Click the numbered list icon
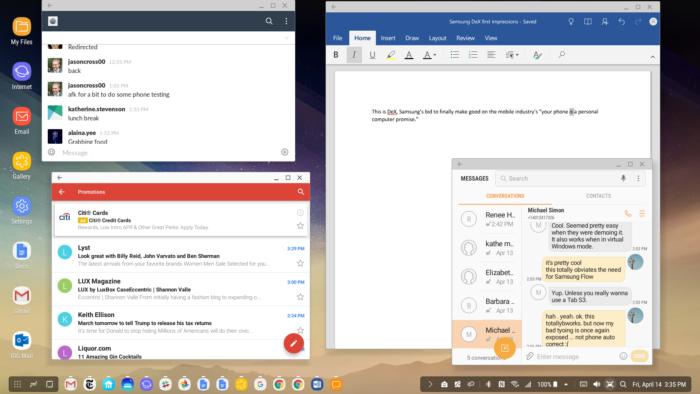 pyautogui.click(x=473, y=55)
